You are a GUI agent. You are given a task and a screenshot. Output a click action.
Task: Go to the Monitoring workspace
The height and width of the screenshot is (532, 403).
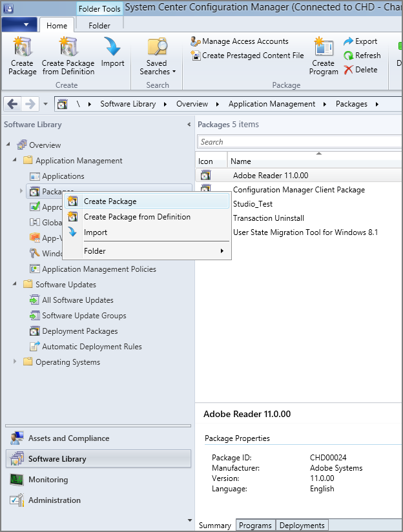(x=48, y=480)
